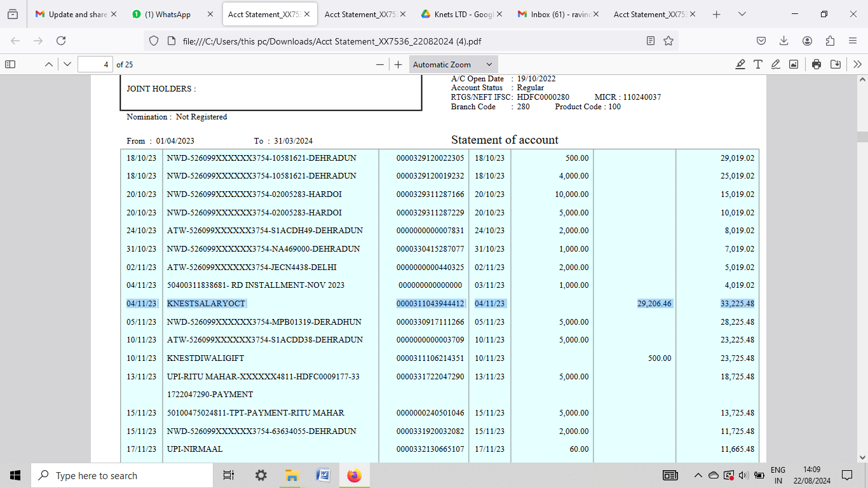Open the Automatic Zoom dropdown
This screenshot has width=868, height=488.
[452, 64]
